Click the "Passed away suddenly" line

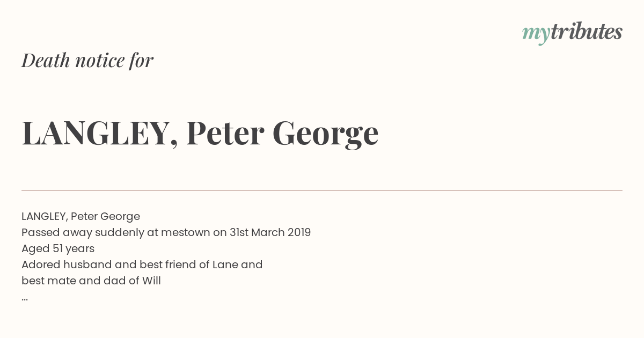[166, 232]
